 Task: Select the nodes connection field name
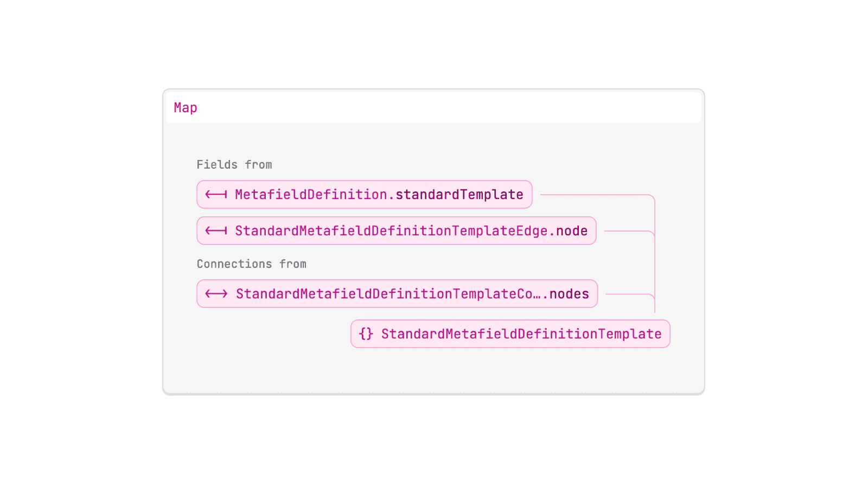569,294
